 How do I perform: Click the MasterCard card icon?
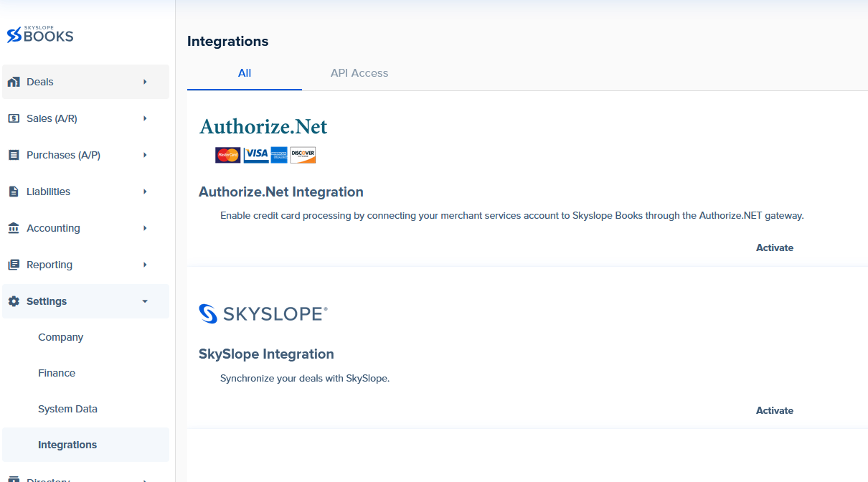228,155
